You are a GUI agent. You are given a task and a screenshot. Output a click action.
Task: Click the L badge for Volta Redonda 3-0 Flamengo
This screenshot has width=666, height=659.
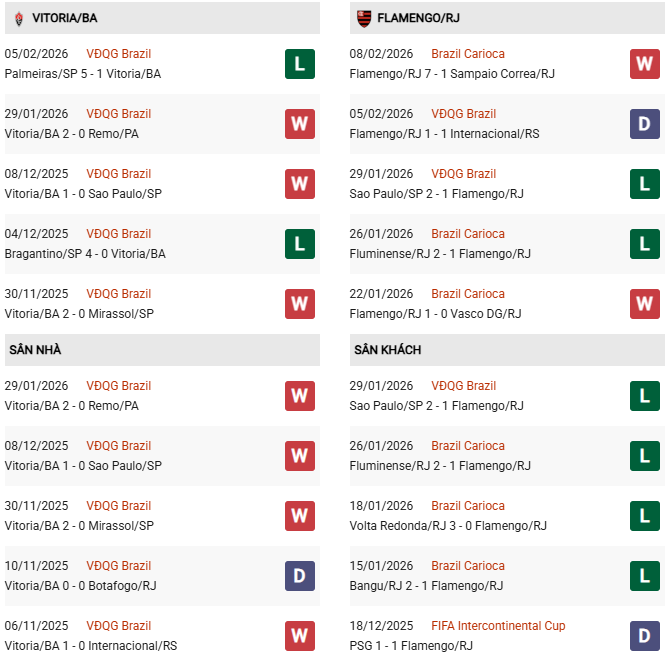click(x=644, y=516)
